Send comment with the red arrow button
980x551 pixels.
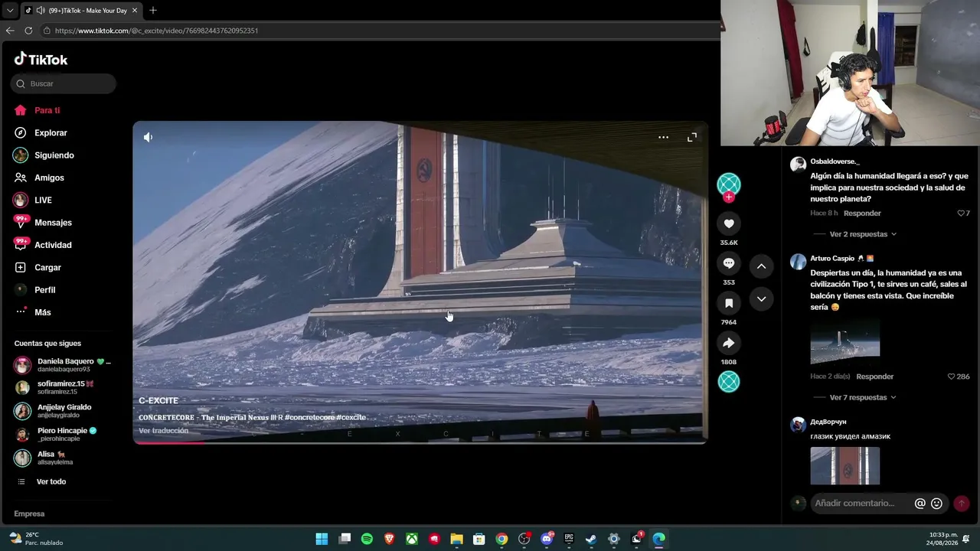(x=962, y=504)
